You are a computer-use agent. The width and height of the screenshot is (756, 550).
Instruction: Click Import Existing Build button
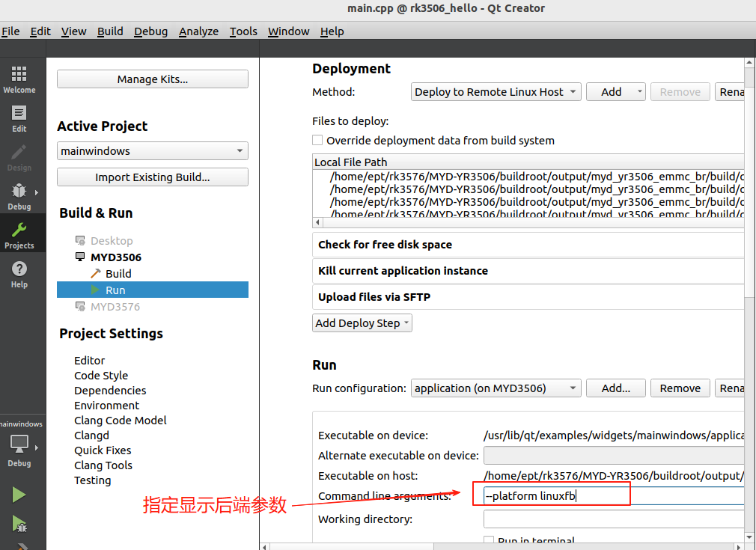[153, 177]
